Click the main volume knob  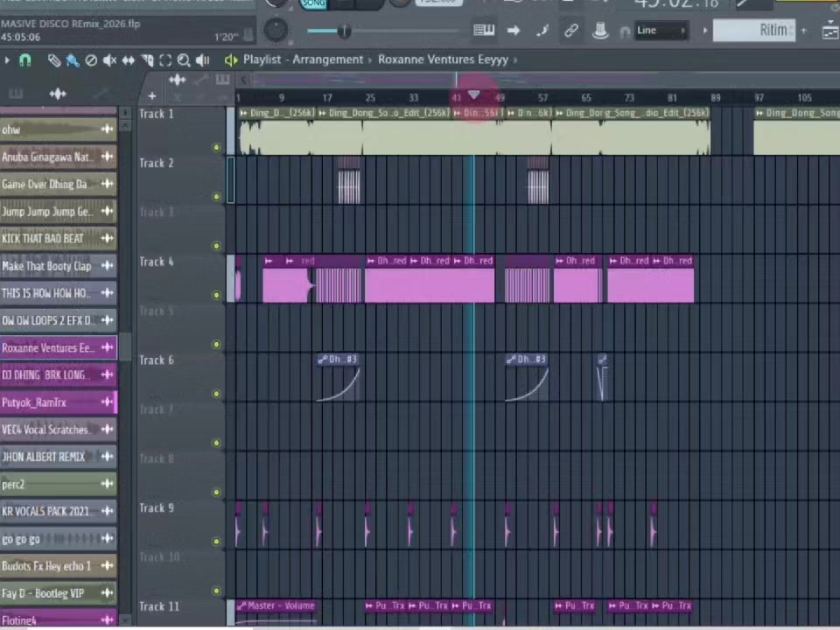(x=276, y=30)
